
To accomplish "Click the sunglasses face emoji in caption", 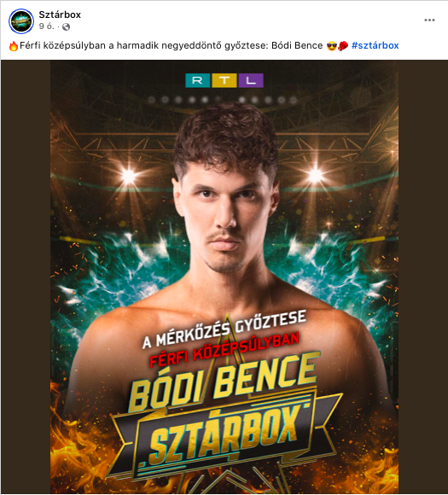I will click(x=332, y=46).
